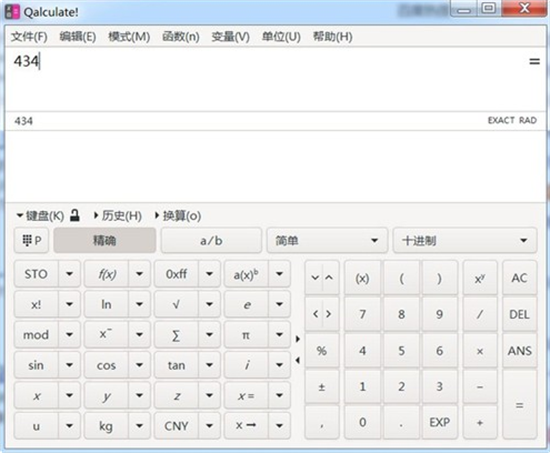Click the sum ∑ button

click(x=176, y=335)
